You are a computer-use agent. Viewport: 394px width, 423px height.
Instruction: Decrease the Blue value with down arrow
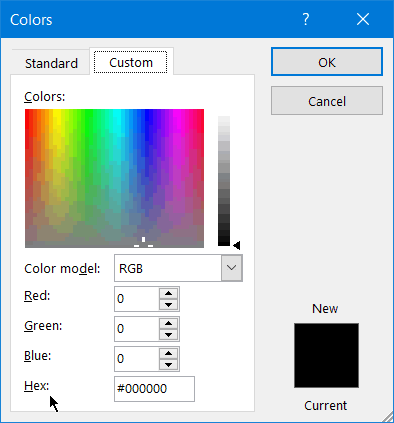tap(168, 365)
